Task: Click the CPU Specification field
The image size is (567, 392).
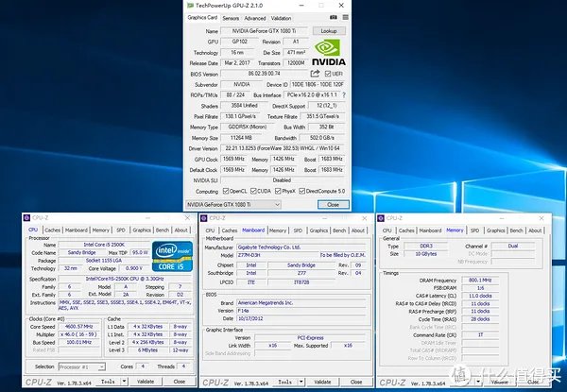Action: pyautogui.click(x=125, y=279)
